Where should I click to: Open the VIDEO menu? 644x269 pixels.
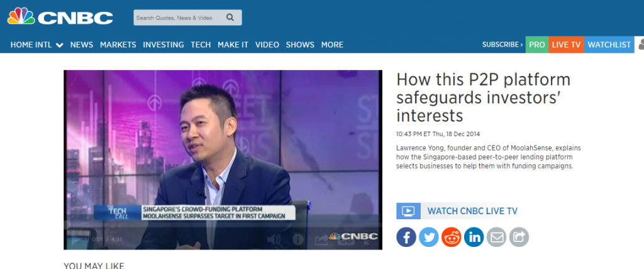tap(267, 45)
